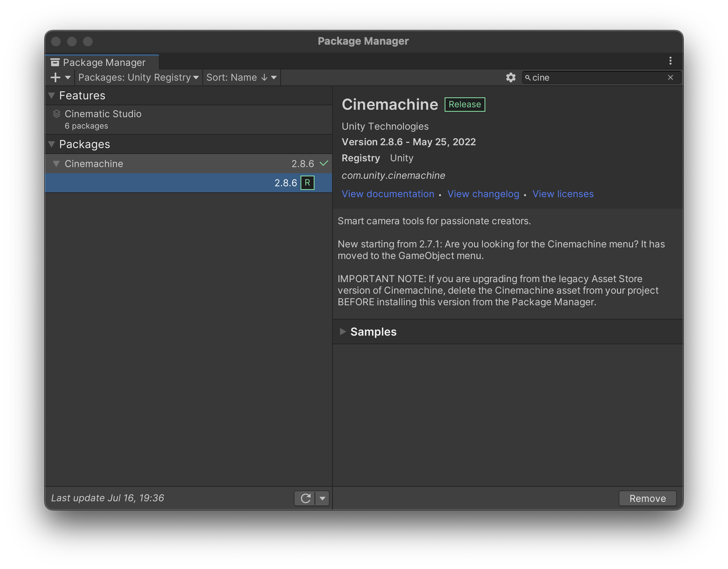Select the Cinemachine package row
Image resolution: width=728 pixels, height=569 pixels.
coord(188,164)
